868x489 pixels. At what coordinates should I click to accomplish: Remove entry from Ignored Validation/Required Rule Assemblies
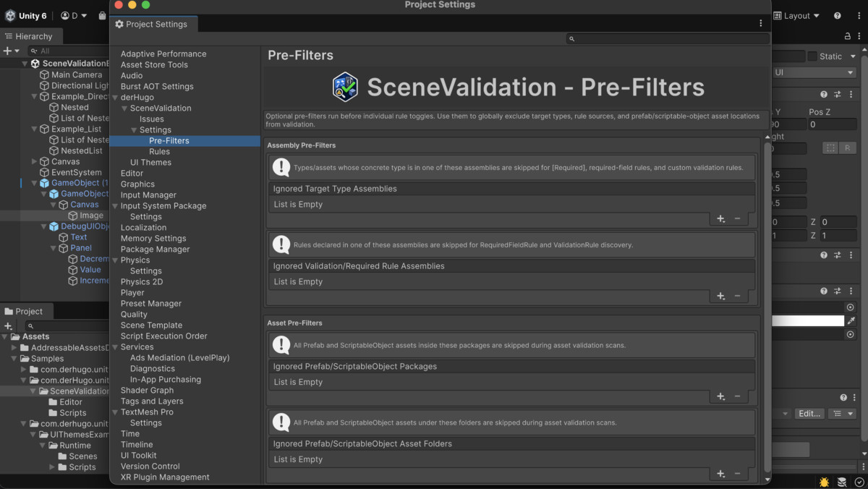click(738, 296)
